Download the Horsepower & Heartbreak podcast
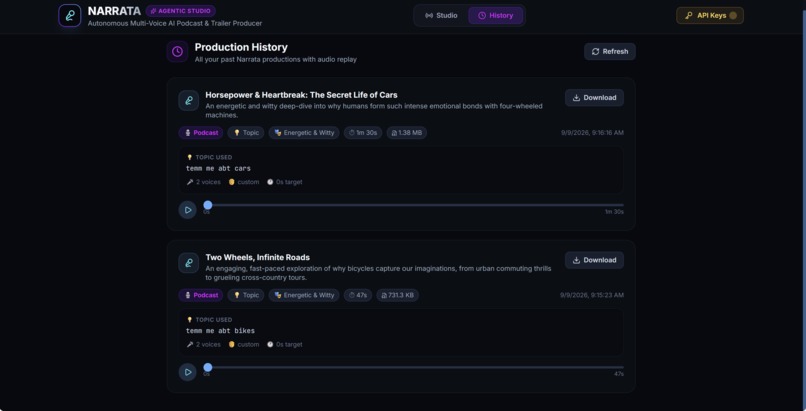806x411 pixels. (x=594, y=98)
